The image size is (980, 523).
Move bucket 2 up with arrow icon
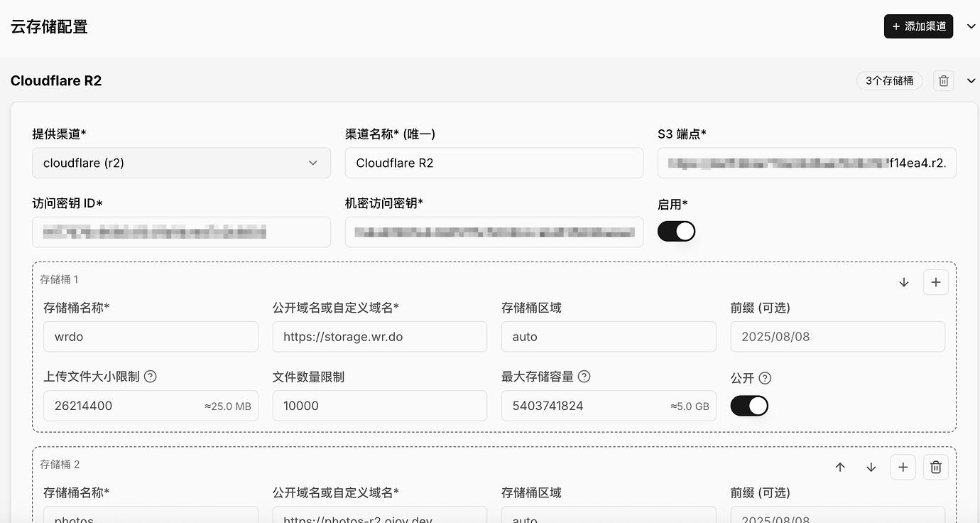point(840,467)
